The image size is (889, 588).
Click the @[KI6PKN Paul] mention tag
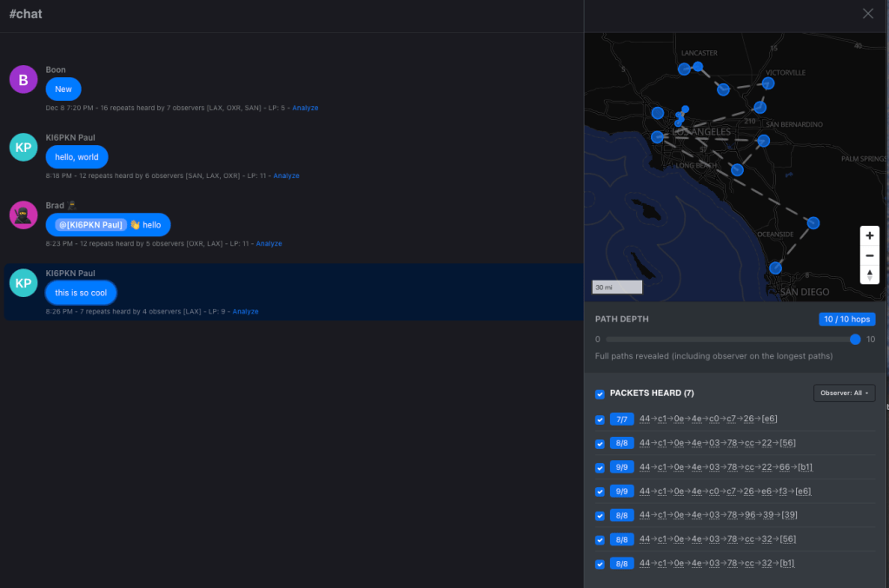click(x=90, y=225)
